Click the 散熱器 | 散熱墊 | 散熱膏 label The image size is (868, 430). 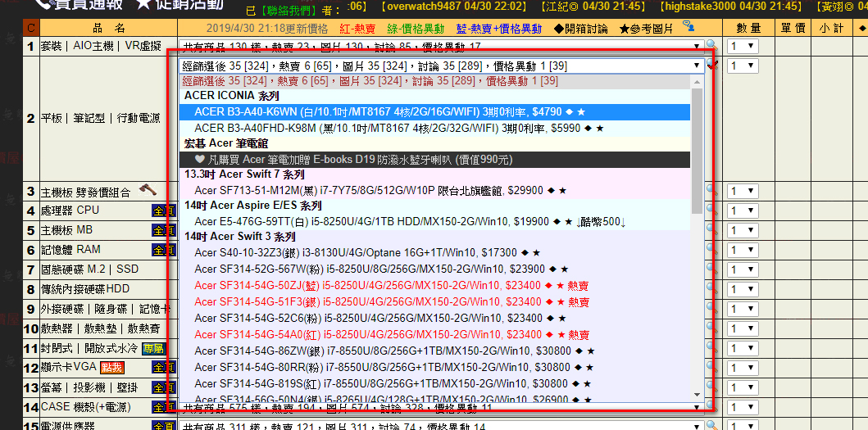100,328
